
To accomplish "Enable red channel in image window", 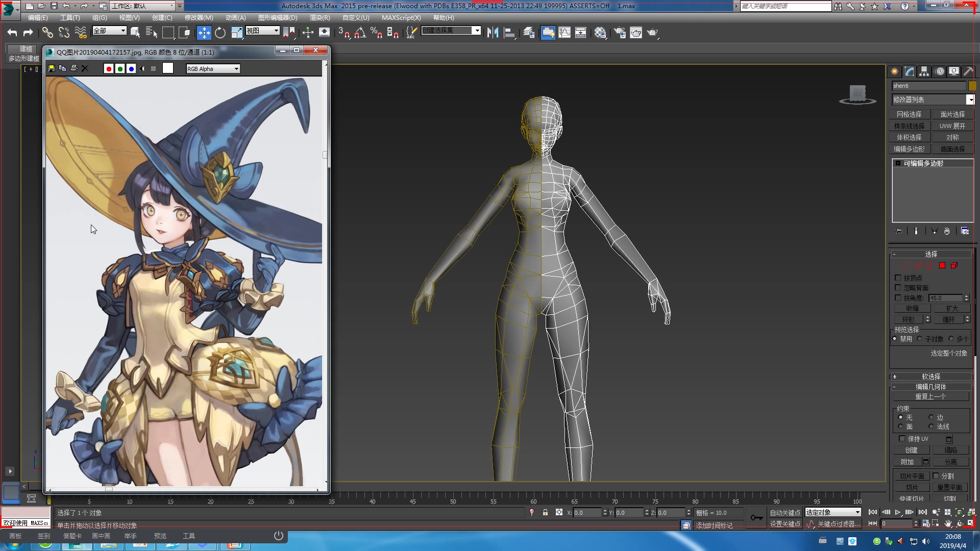I will click(109, 69).
